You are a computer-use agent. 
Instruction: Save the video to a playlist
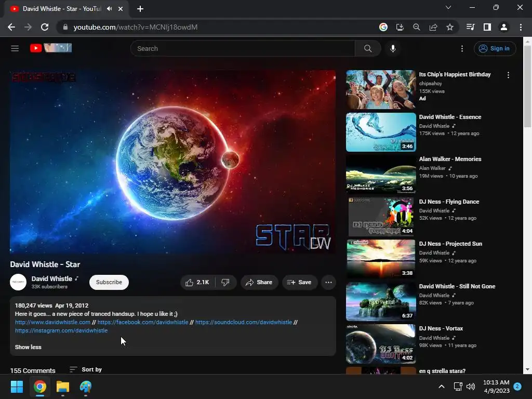pyautogui.click(x=299, y=282)
